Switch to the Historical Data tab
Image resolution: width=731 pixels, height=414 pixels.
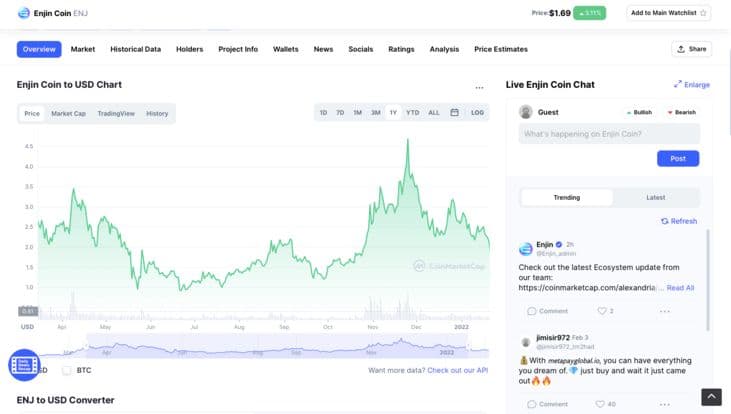click(x=135, y=49)
